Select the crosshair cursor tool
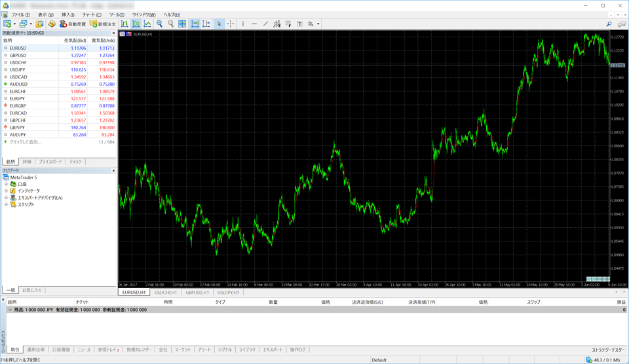 click(x=231, y=24)
